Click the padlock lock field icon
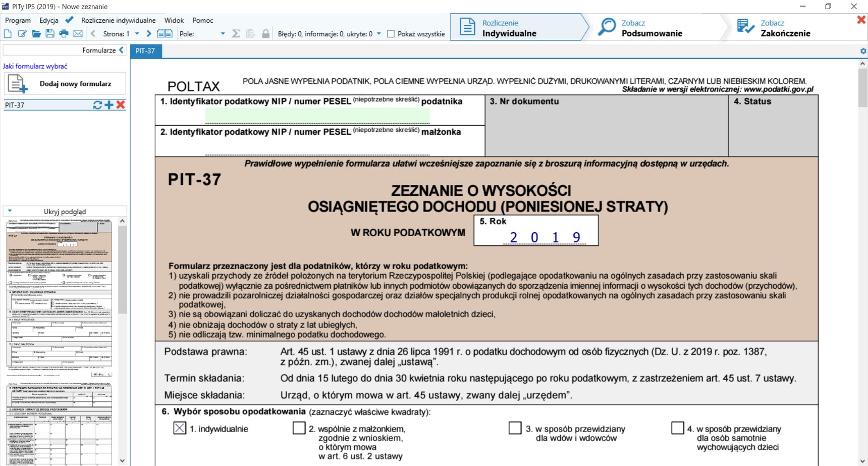Screen dimensions: 868x466 pyautogui.click(x=265, y=34)
